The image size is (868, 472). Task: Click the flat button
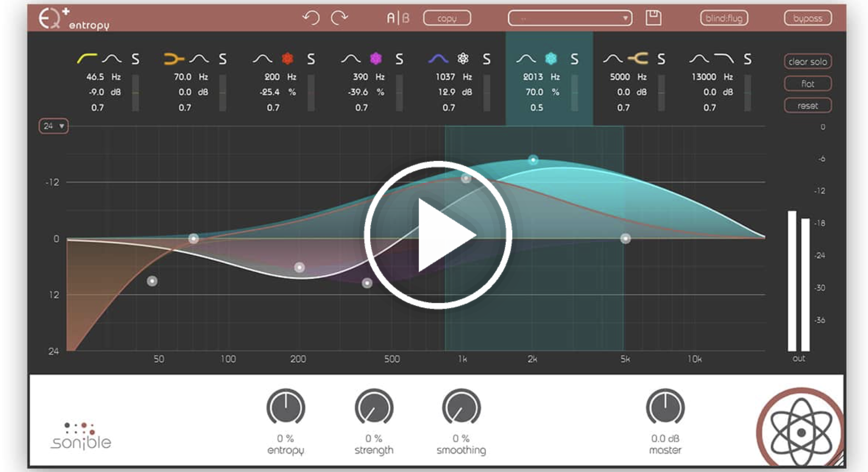808,83
